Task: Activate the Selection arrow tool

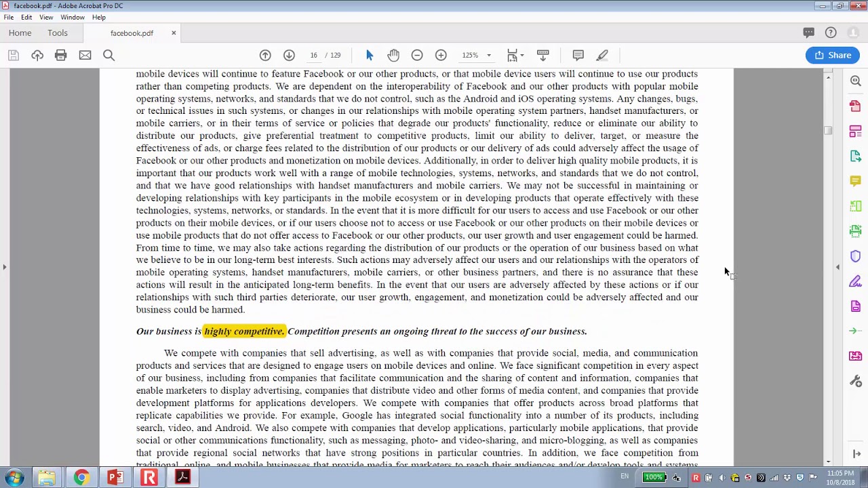Action: tap(370, 55)
